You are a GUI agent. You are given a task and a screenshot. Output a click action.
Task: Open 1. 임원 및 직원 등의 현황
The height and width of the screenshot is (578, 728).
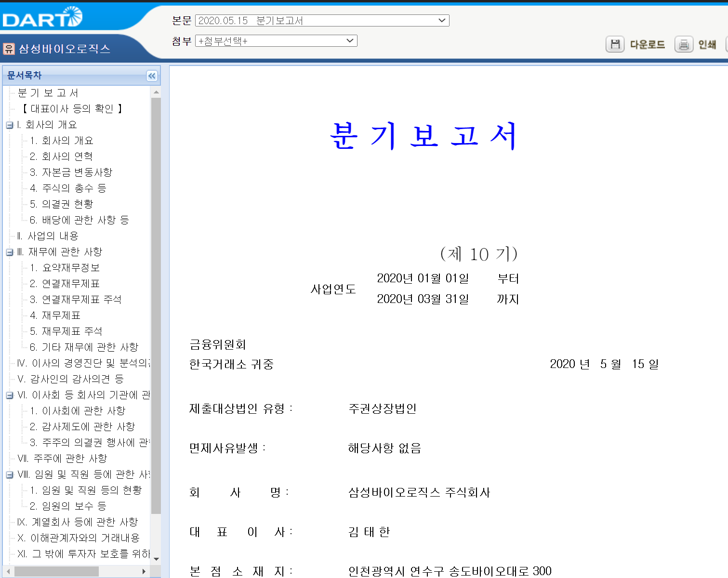coord(86,490)
